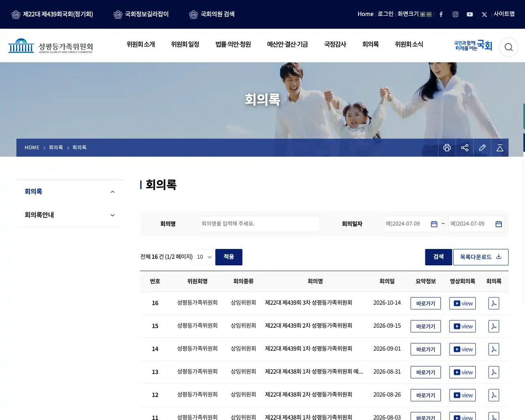
Task: Click the magnifier search icon in header
Action: point(509,47)
